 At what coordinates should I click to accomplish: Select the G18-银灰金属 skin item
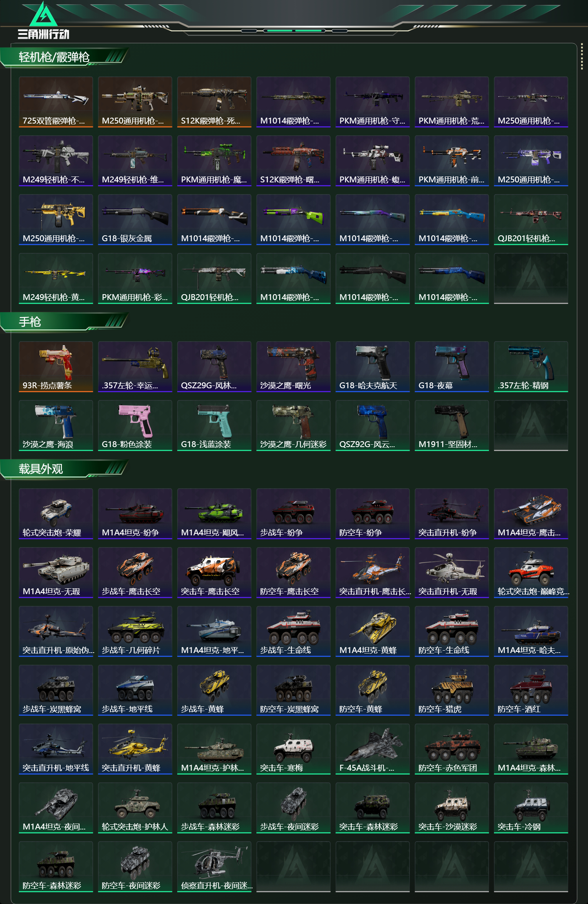pyautogui.click(x=135, y=219)
